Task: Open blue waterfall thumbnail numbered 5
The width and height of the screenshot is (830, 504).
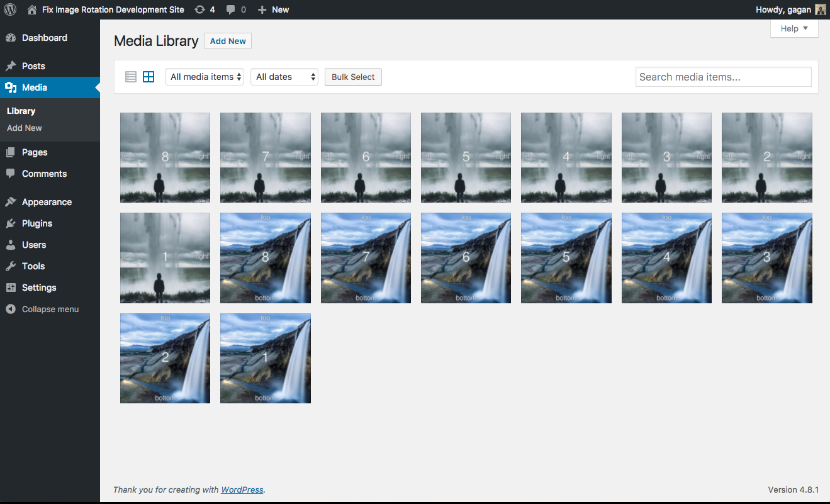Action: 566,258
